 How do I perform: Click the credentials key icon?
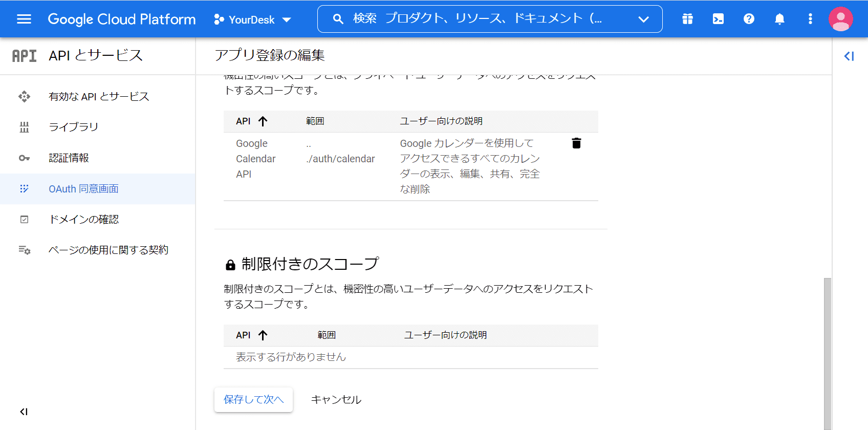pyautogui.click(x=24, y=158)
